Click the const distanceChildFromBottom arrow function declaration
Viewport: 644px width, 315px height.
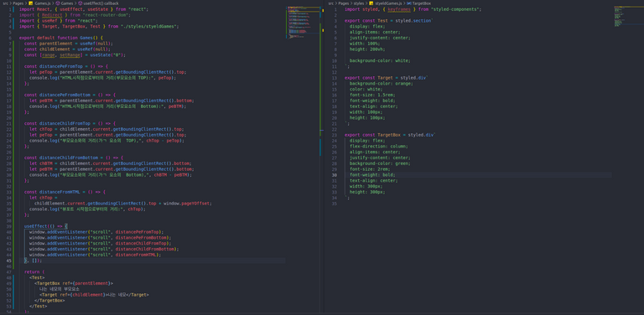pyautogui.click(x=74, y=157)
